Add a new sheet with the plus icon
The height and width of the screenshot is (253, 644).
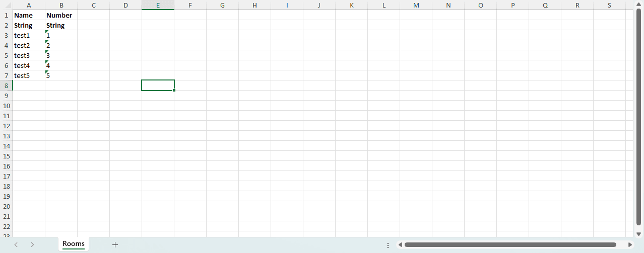point(115,244)
